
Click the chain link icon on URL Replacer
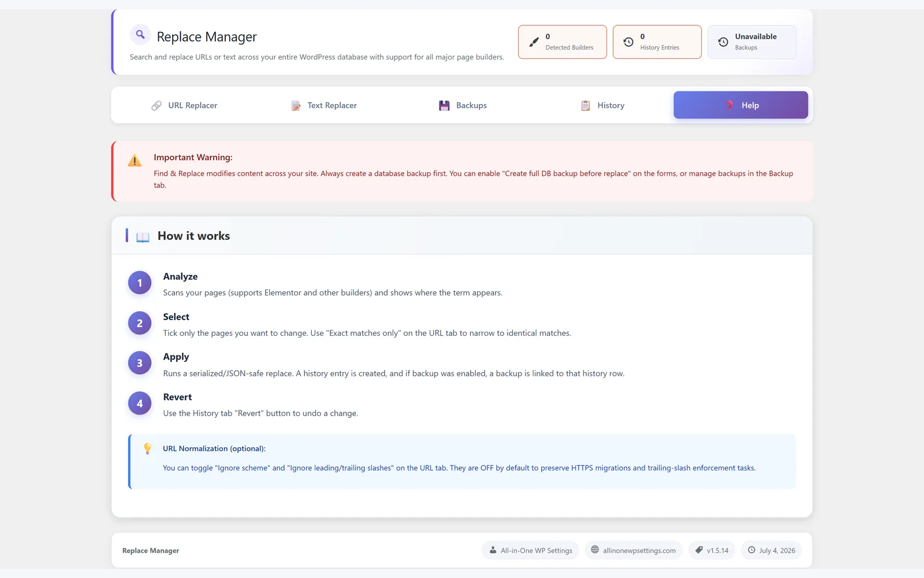157,105
